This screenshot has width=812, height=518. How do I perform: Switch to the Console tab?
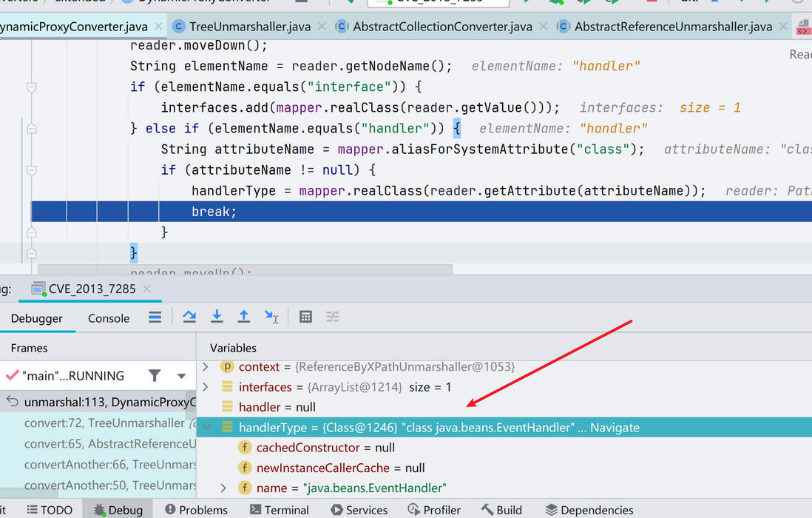(109, 318)
